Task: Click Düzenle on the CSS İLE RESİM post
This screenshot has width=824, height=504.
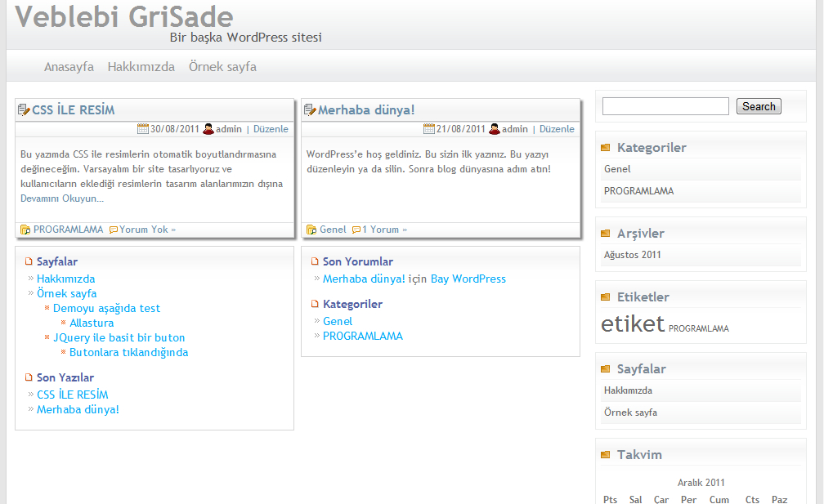Action: pos(271,128)
